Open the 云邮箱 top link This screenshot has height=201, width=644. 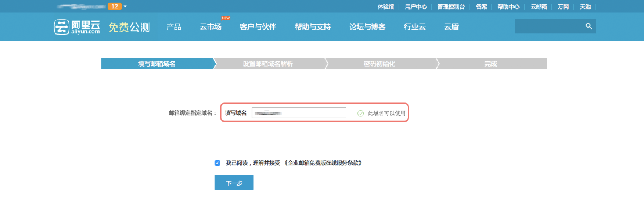pos(538,6)
